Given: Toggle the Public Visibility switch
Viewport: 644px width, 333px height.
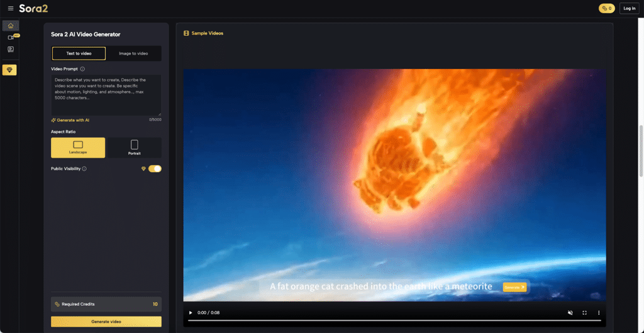Looking at the screenshot, I should pos(155,168).
